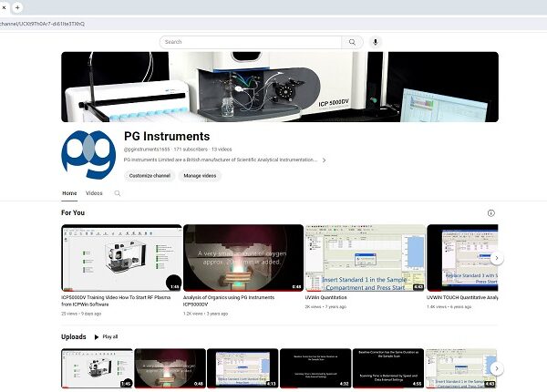Advance the For You carousel with the next arrow
547x392 pixels.
[x=497, y=258]
